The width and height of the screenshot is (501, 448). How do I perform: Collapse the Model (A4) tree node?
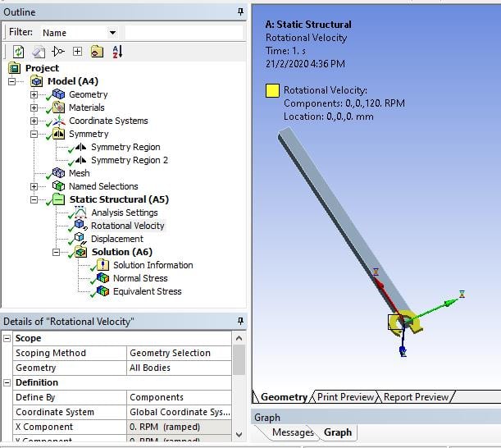11,81
